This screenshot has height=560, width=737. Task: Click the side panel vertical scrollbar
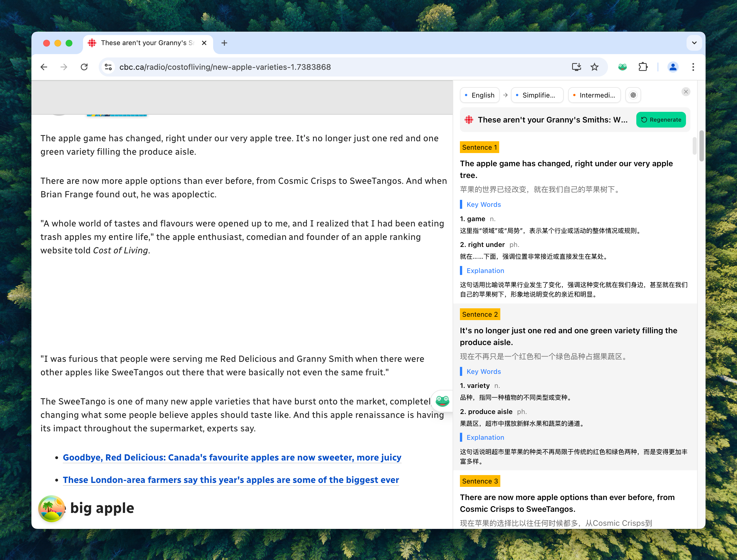tap(695, 146)
